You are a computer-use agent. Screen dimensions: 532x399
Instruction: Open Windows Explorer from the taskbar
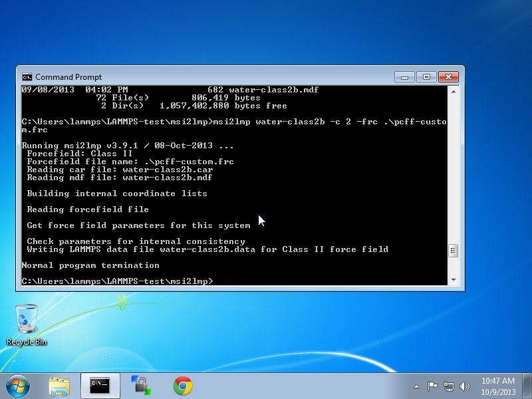(59, 386)
